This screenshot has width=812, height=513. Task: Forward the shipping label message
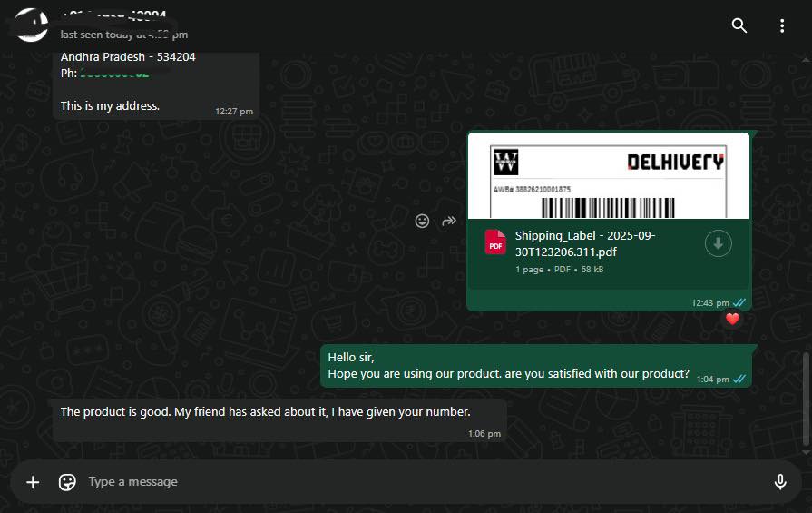tap(449, 221)
